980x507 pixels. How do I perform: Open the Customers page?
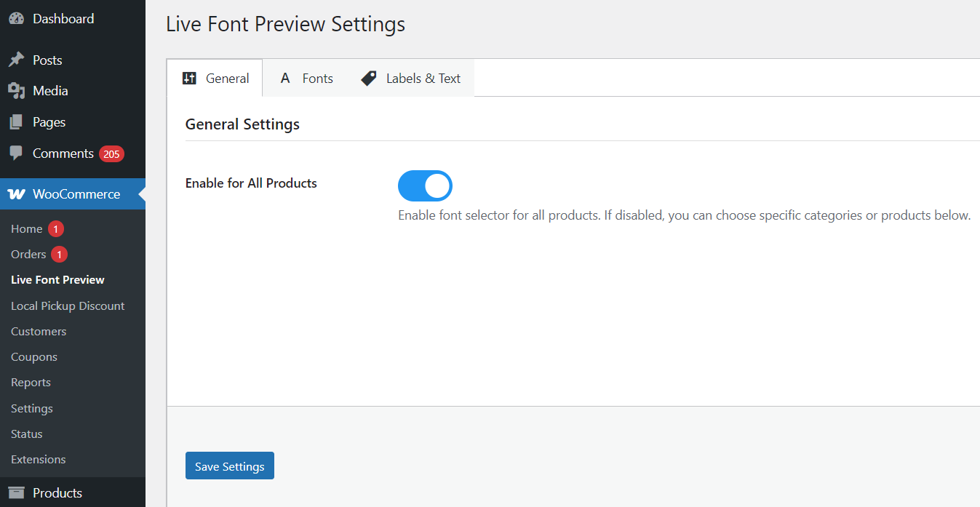pos(39,331)
